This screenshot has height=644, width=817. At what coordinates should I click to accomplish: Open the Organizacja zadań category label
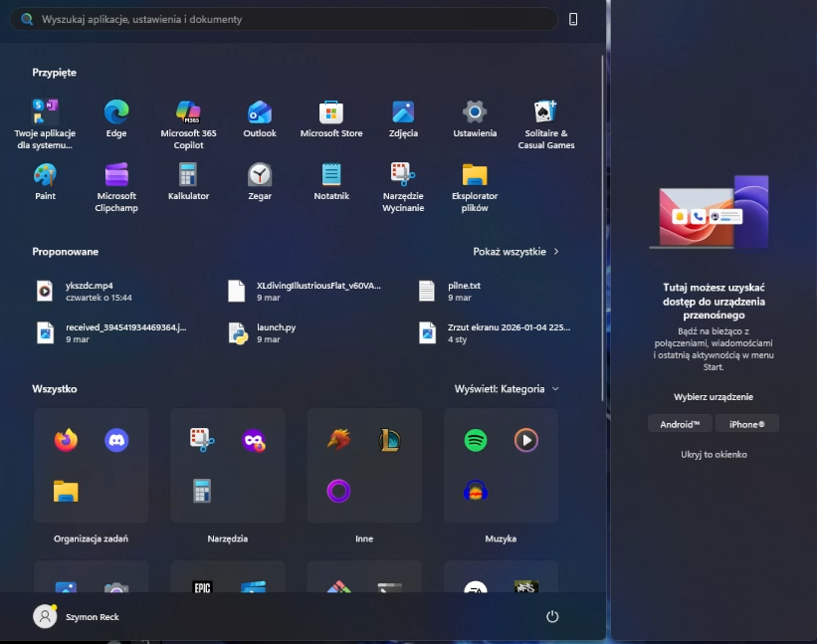point(91,538)
